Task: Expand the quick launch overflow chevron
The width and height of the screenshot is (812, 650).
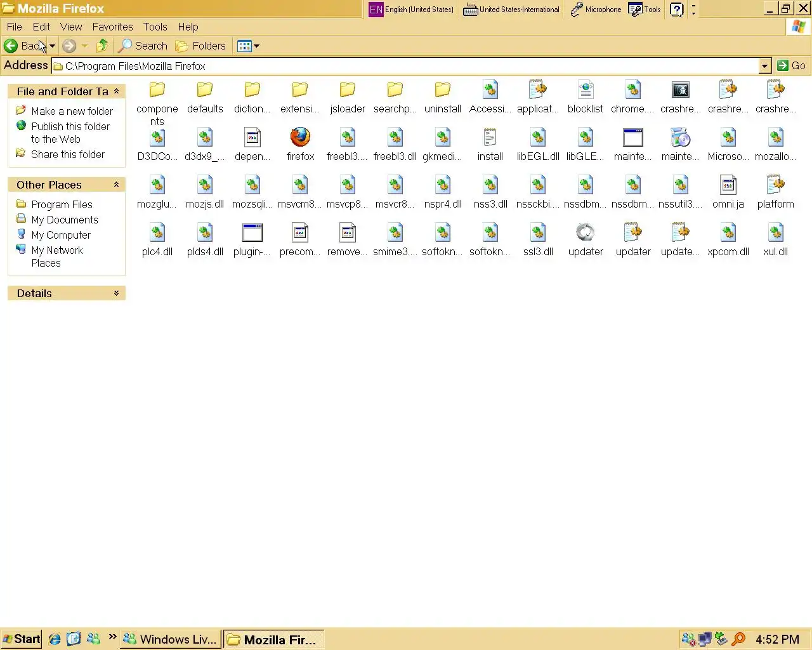Action: coord(112,637)
